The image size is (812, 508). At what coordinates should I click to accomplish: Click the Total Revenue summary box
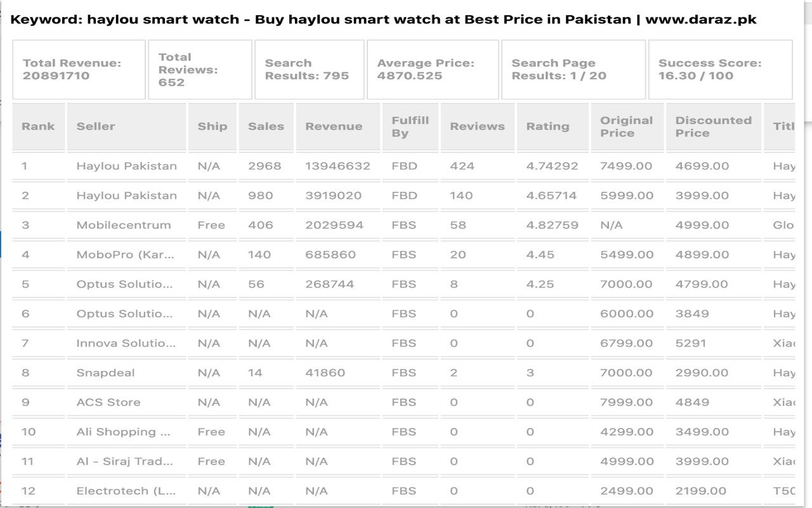click(x=79, y=69)
